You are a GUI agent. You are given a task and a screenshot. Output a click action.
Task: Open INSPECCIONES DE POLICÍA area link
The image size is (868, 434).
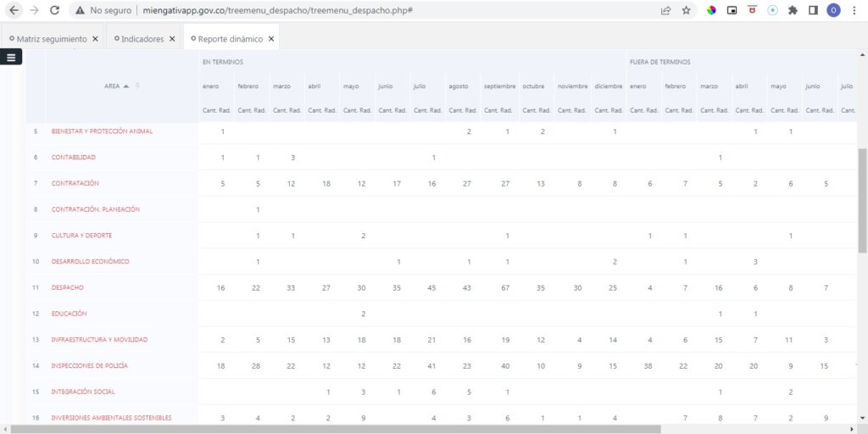tap(90, 366)
